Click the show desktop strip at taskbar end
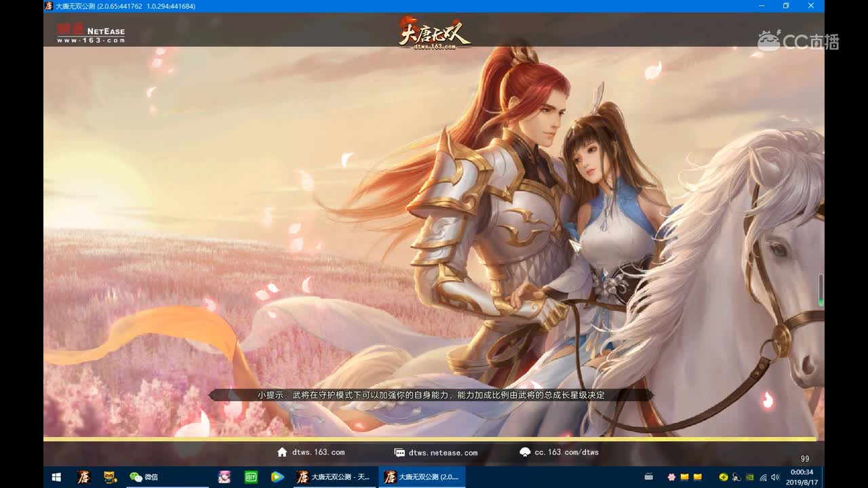Image resolution: width=868 pixels, height=488 pixels. 823,477
